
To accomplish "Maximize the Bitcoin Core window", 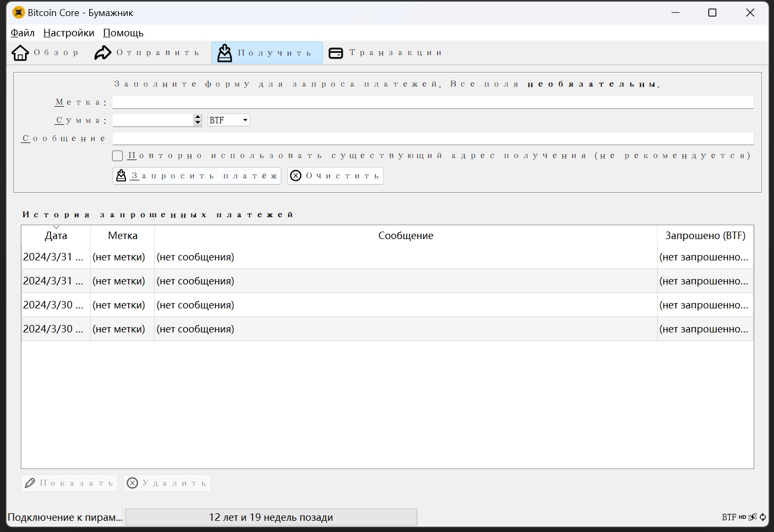I will click(x=712, y=12).
